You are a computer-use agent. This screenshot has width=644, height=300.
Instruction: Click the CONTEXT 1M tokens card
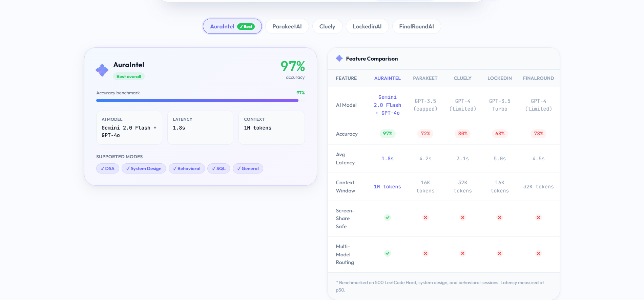click(x=272, y=128)
